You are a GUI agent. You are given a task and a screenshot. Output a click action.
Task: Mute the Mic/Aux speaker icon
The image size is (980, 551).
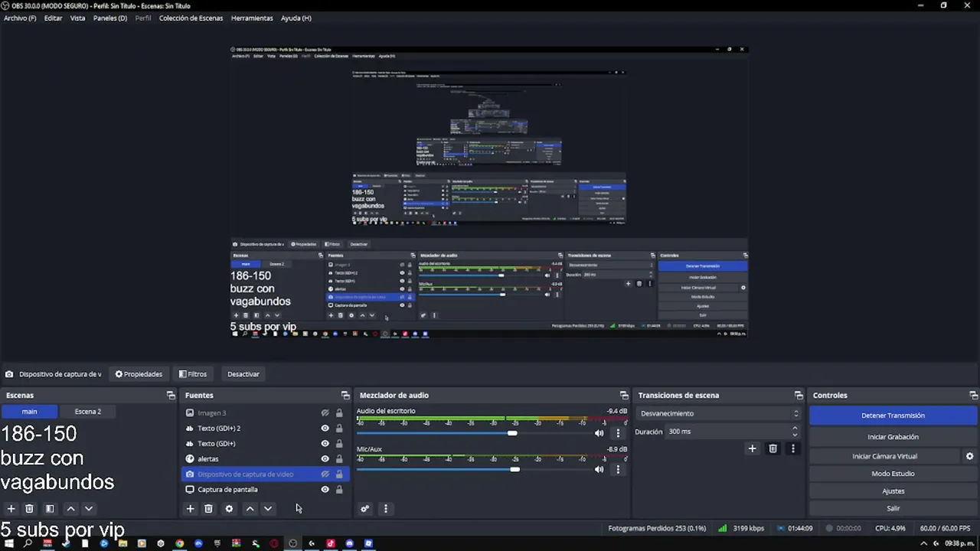[599, 469]
